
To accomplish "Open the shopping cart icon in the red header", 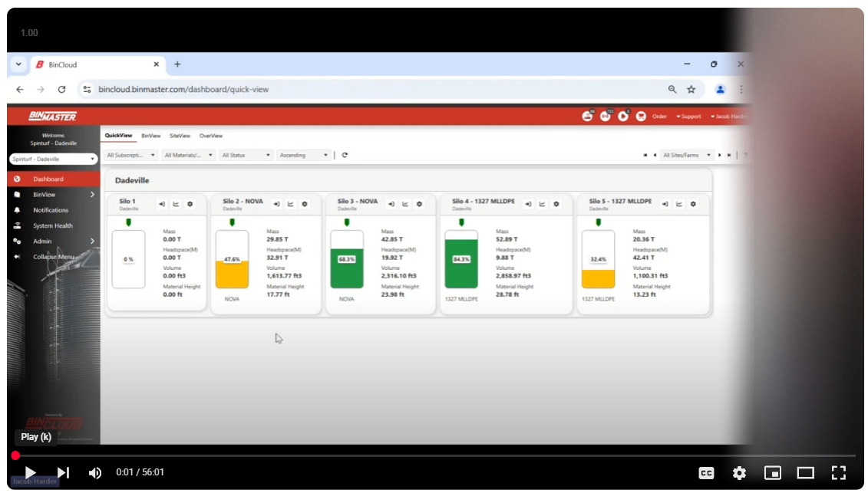I will coord(641,117).
